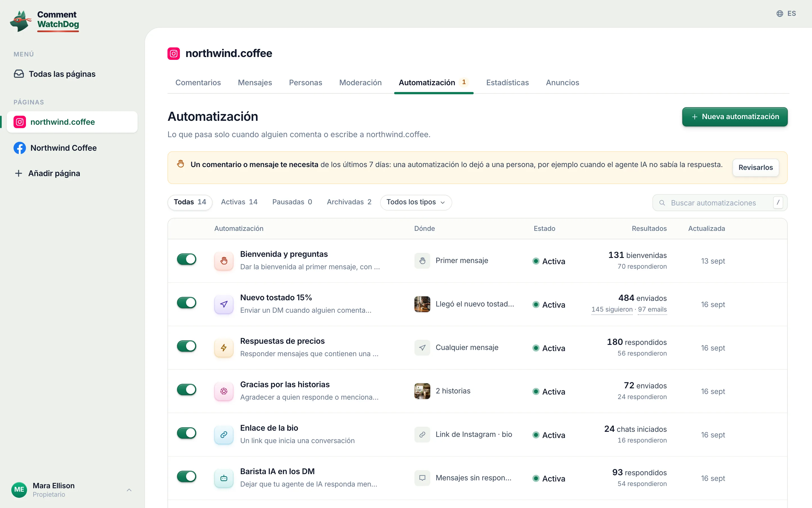The height and width of the screenshot is (508, 812).
Task: Open the Estadísticas tab
Action: 507,83
